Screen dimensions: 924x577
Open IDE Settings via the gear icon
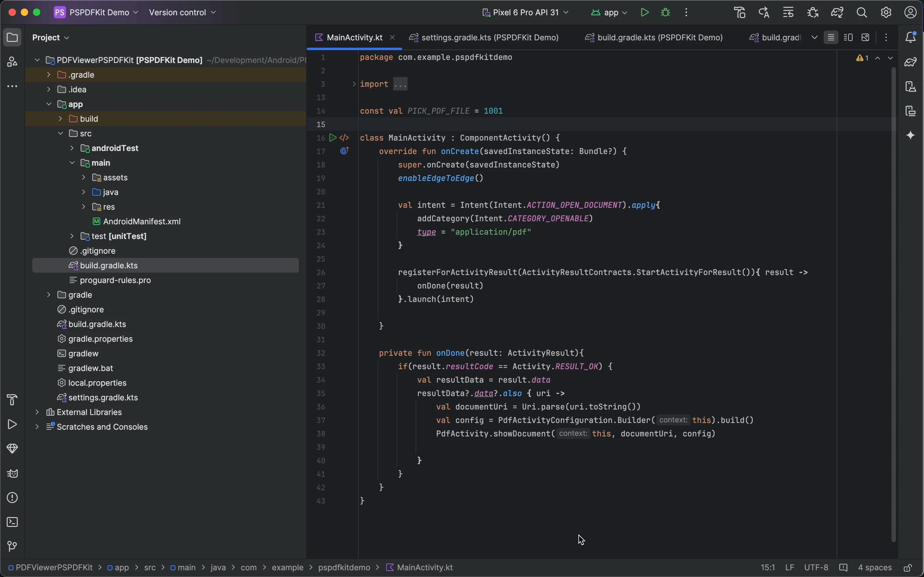[886, 12]
